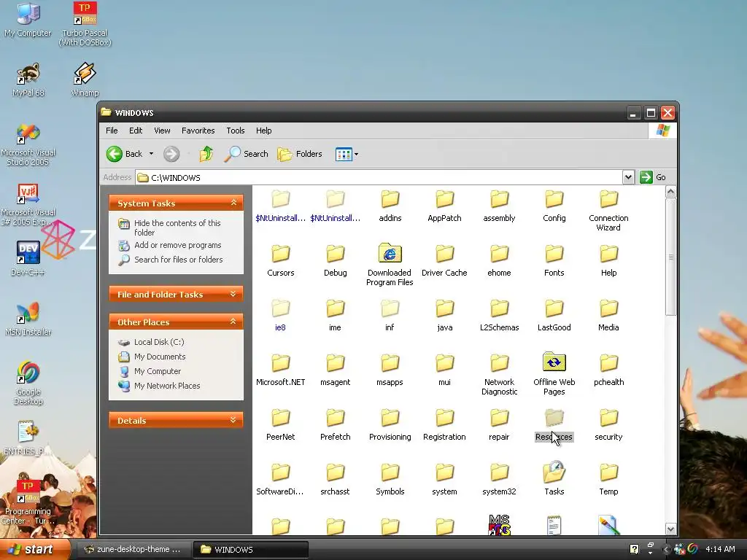
Task: Click the scroll down arrow of file list
Action: tap(671, 529)
